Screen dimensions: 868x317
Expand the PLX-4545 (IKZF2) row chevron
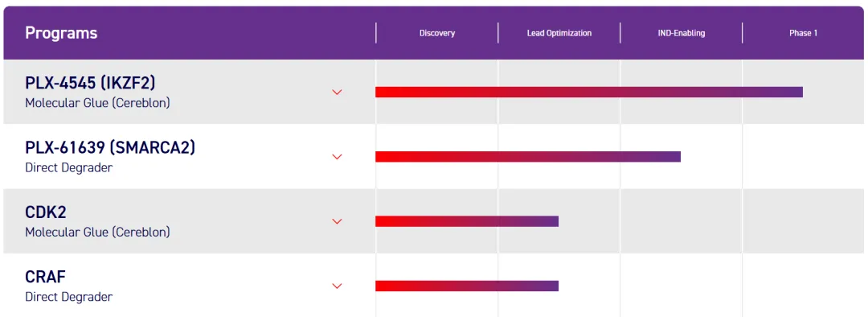(x=337, y=92)
